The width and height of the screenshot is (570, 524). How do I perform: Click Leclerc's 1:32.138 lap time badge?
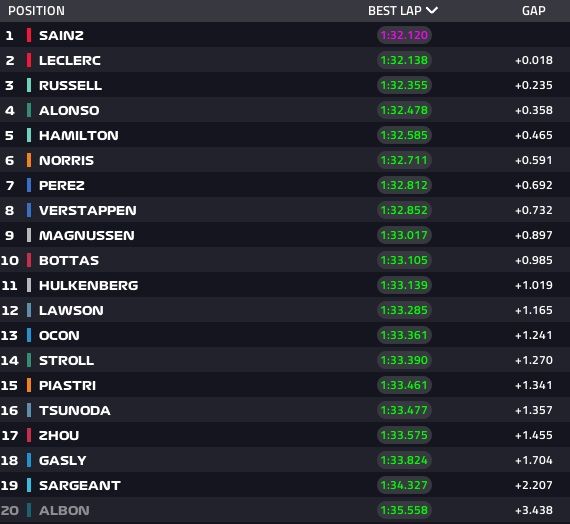(x=404, y=60)
